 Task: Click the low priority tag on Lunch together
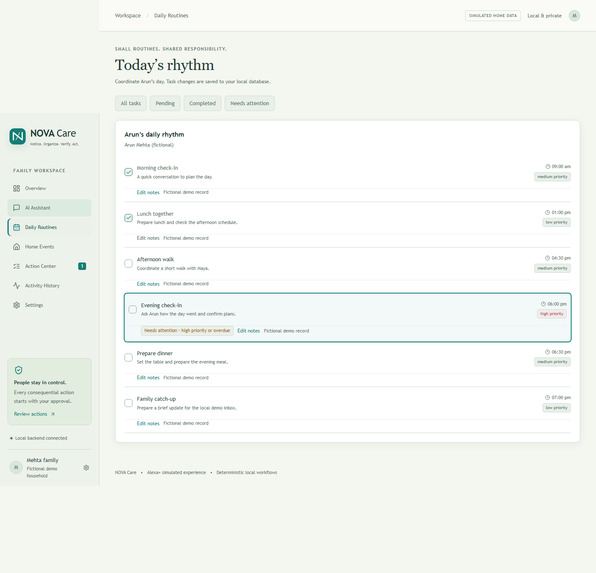pyautogui.click(x=556, y=222)
